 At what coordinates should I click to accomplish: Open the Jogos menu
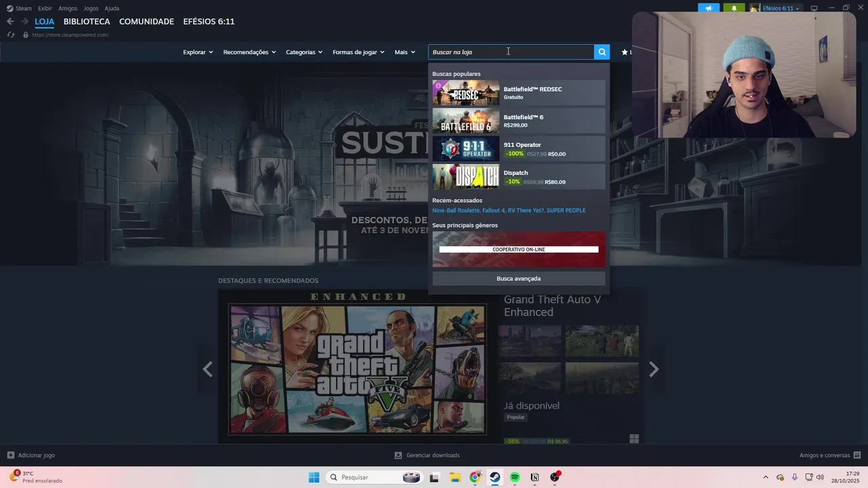(x=91, y=8)
